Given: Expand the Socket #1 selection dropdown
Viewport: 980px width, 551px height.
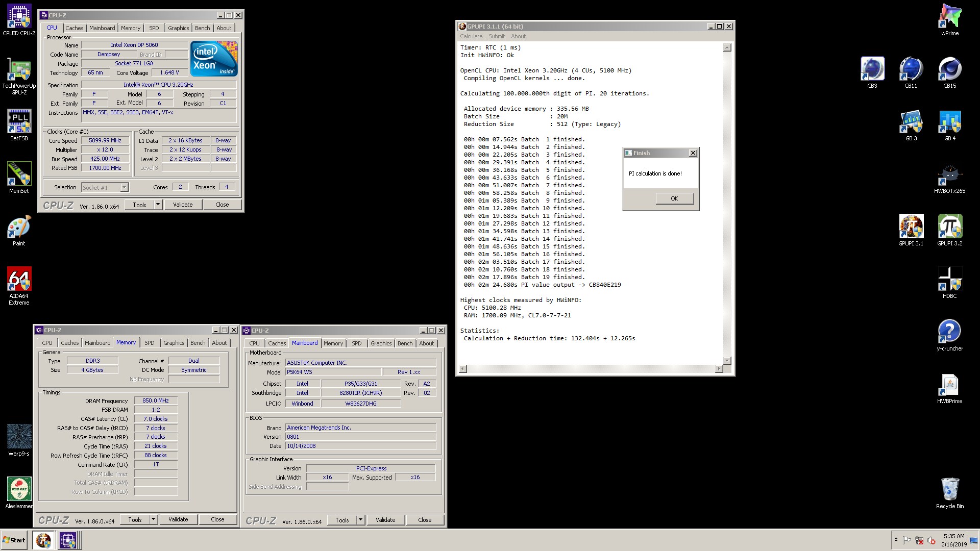Looking at the screenshot, I should click(x=124, y=188).
